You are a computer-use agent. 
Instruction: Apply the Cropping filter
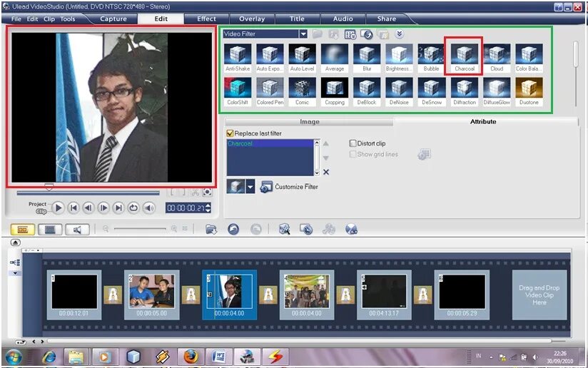click(335, 88)
